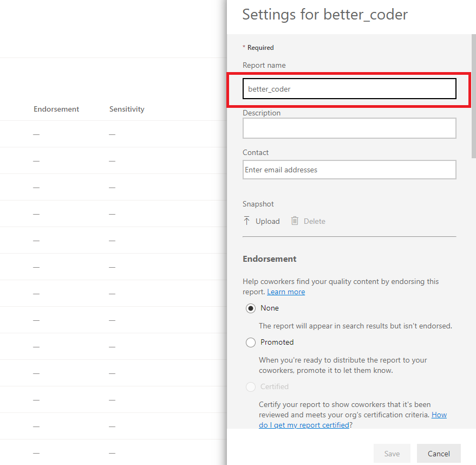Choose the Promoted endorsement option
Viewport: 476px width, 465px height.
pos(251,343)
